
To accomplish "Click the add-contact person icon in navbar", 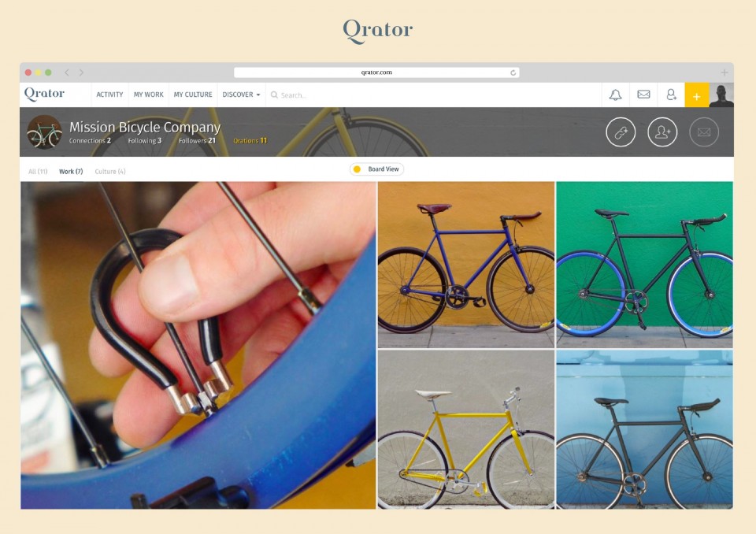I will click(671, 95).
